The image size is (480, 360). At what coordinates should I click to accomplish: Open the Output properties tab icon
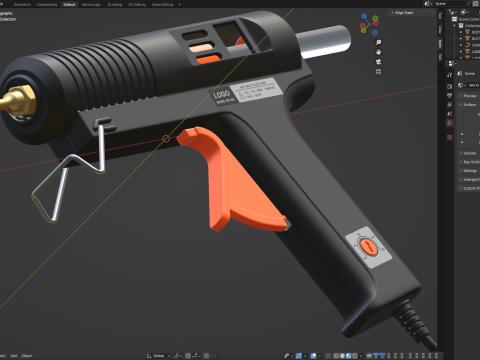449,95
